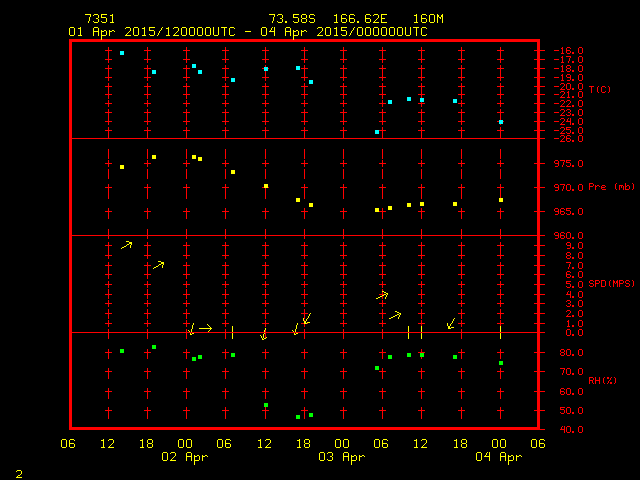Select the latitude value 73.58S
The height and width of the screenshot is (480, 640).
[x=289, y=19]
